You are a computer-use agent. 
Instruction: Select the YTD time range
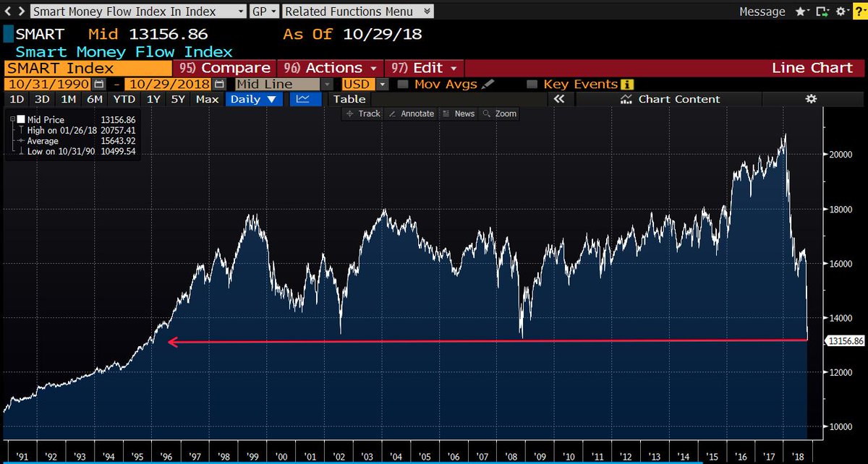point(124,99)
